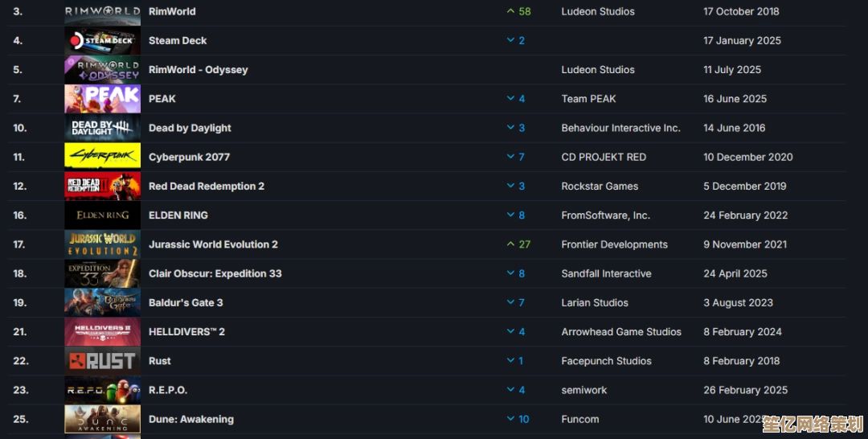
Task: Select the rank number 16.
Action: coord(20,215)
